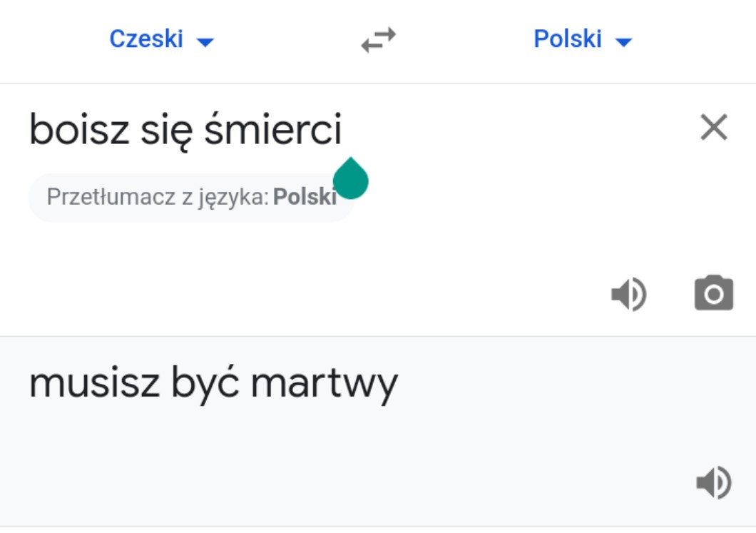Click the arrow beside the Polski target language
Image resolution: width=756 pixels, height=533 pixels.
tap(623, 42)
